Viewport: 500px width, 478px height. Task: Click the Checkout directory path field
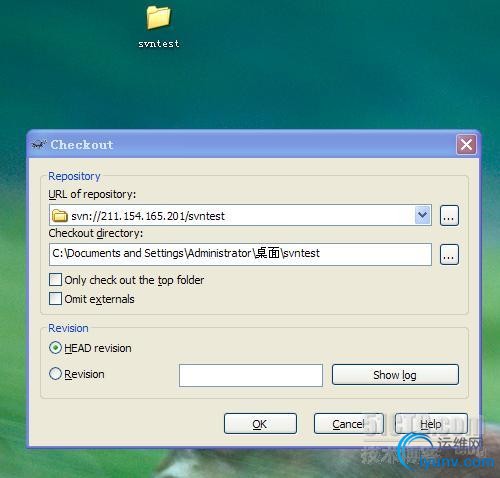pyautogui.click(x=240, y=254)
